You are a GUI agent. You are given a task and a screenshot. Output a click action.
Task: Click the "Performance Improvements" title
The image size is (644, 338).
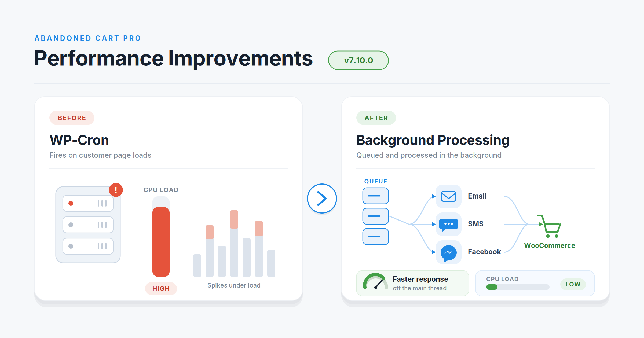click(x=173, y=58)
